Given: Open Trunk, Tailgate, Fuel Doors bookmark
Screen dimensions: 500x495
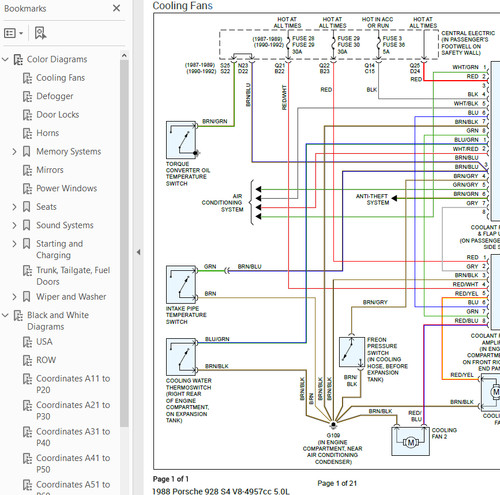Looking at the screenshot, I should [73, 276].
